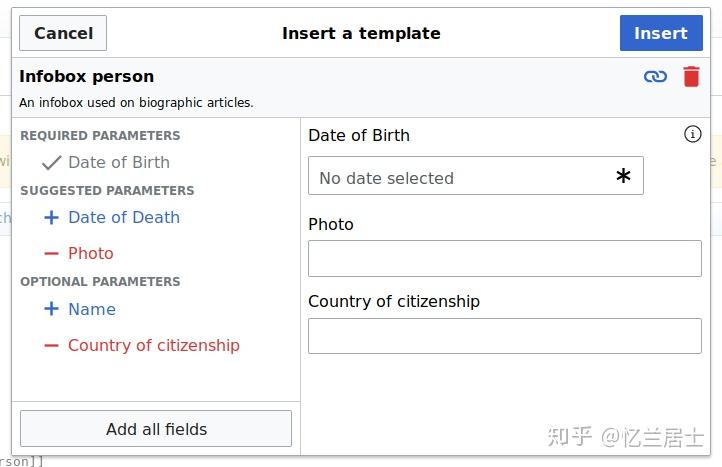This screenshot has height=467, width=722.
Task: Click the info icon beside Date of Birth
Action: (692, 134)
